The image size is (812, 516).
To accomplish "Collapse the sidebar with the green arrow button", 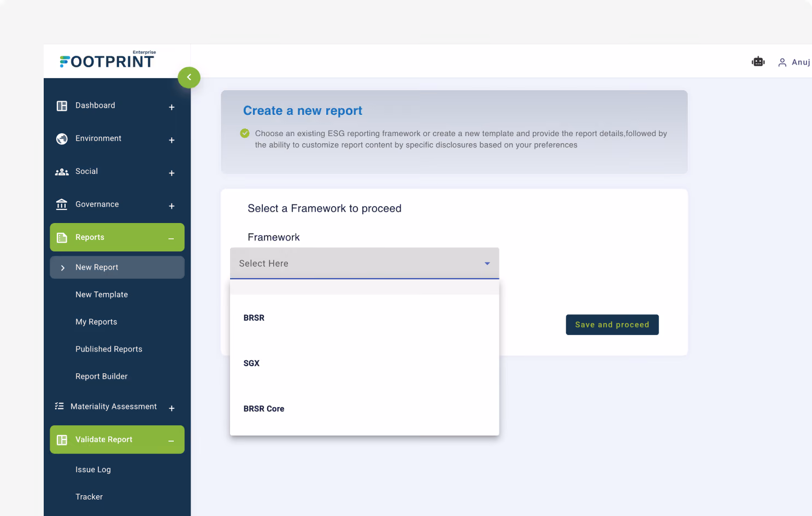I will pos(189,77).
